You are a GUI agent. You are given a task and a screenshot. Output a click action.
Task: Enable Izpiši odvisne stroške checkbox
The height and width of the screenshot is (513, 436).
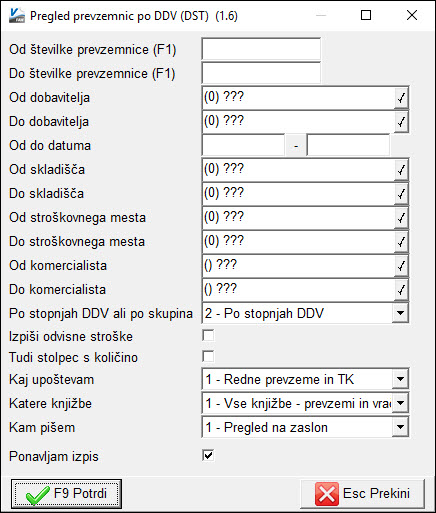click(208, 335)
